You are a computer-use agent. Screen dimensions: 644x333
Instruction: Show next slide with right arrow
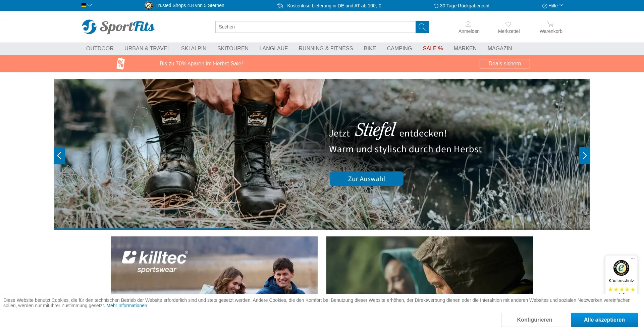(584, 156)
